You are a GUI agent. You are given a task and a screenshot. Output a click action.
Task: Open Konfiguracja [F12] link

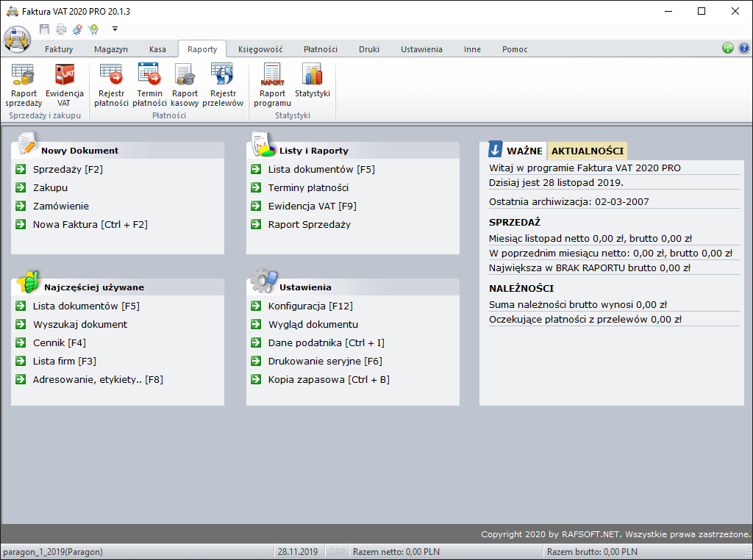pyautogui.click(x=310, y=306)
